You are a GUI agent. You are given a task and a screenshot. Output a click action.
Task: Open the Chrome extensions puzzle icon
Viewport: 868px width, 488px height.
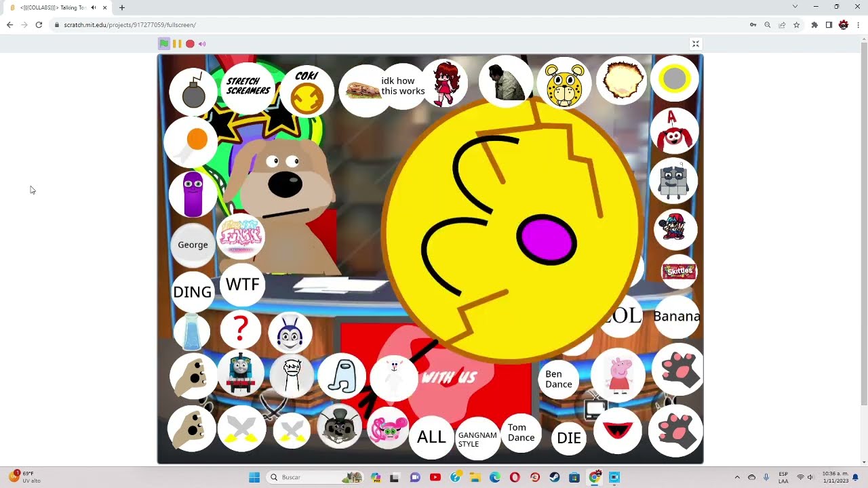pos(814,25)
